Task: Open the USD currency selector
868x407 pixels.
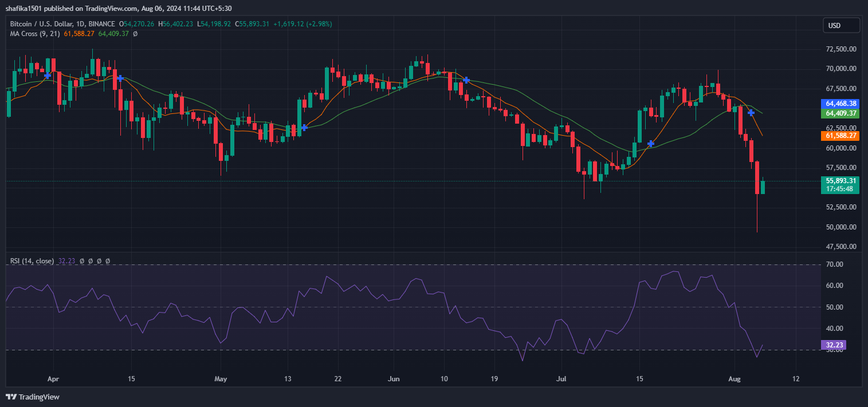Action: coord(841,25)
